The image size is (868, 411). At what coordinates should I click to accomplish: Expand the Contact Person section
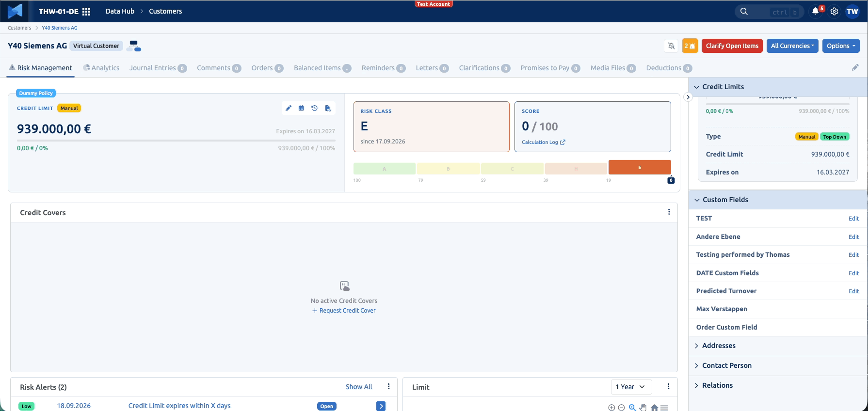(x=778, y=365)
